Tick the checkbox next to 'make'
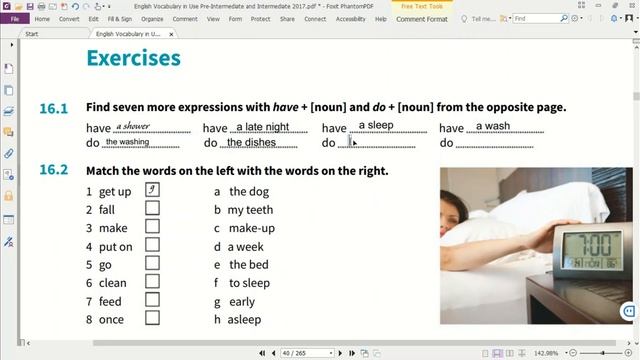640x360 pixels. (x=152, y=227)
